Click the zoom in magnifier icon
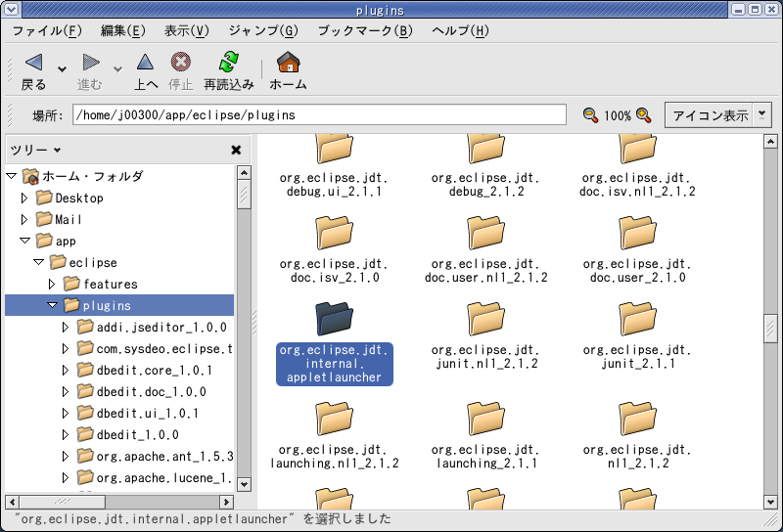The width and height of the screenshot is (783, 532). click(x=644, y=115)
